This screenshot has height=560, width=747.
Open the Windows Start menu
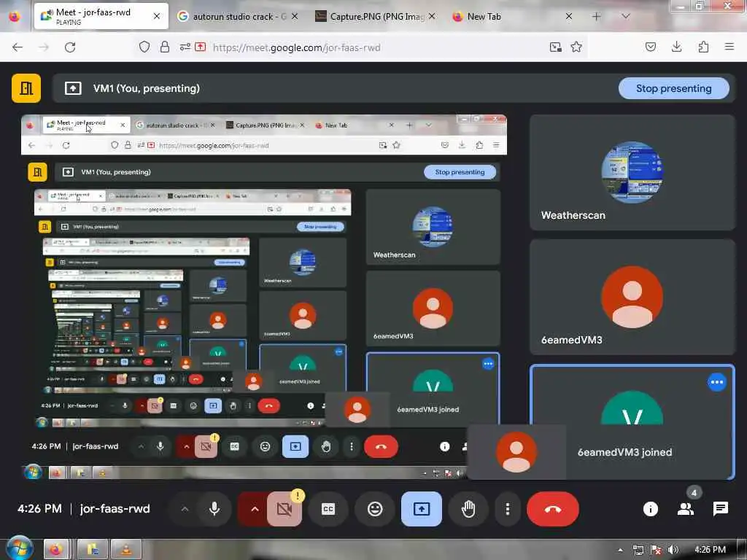(x=18, y=548)
